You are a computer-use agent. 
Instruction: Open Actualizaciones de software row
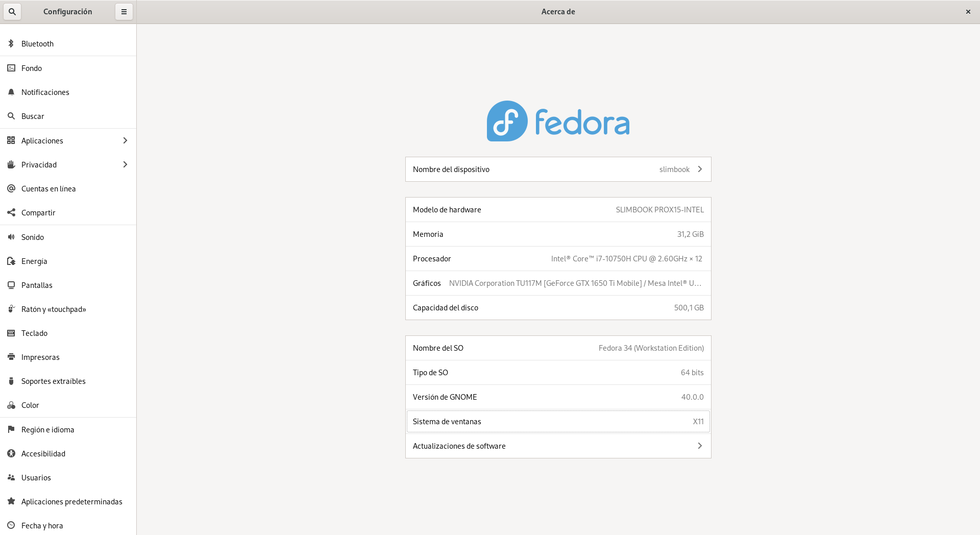coord(558,446)
